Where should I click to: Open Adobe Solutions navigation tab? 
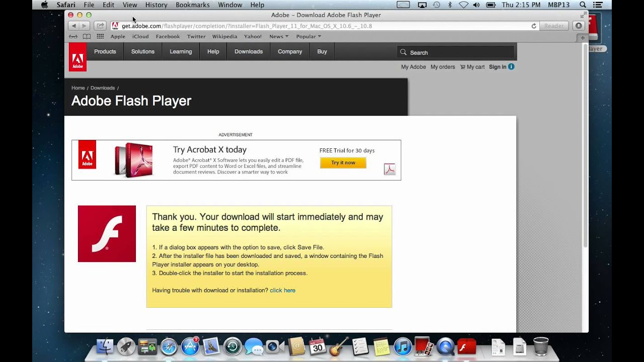(143, 51)
